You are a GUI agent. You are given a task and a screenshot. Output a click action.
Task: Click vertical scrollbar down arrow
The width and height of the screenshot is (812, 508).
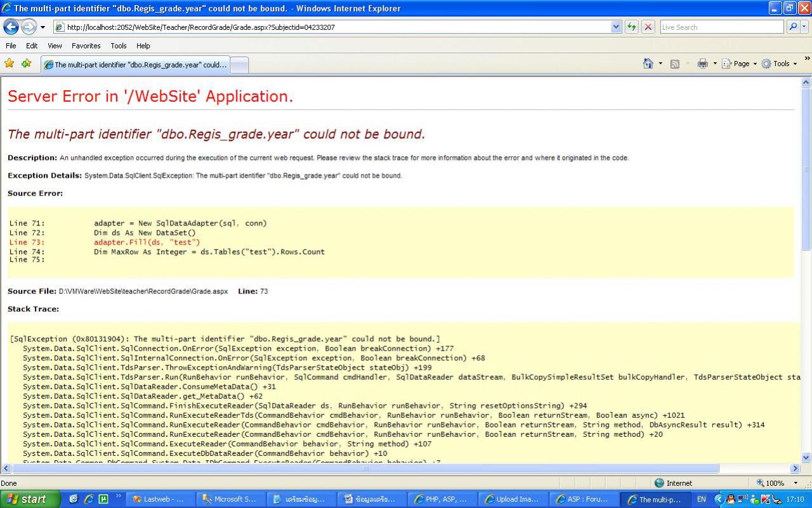[x=806, y=457]
